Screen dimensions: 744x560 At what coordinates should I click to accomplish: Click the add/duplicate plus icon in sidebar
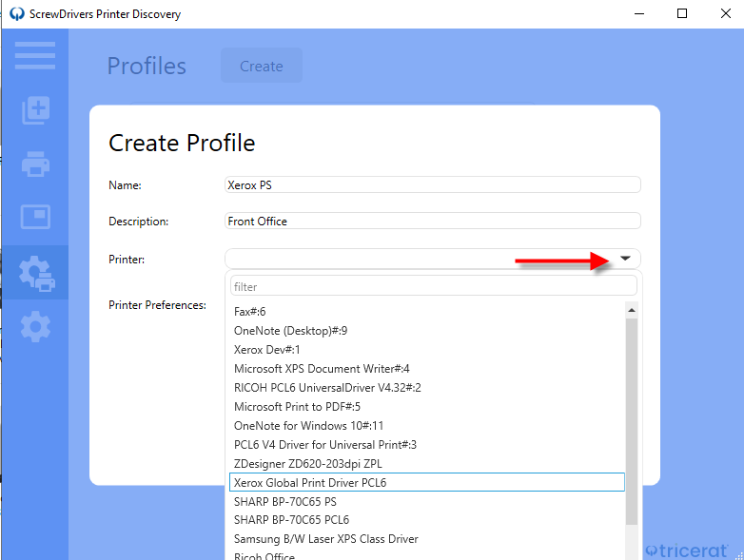point(35,110)
